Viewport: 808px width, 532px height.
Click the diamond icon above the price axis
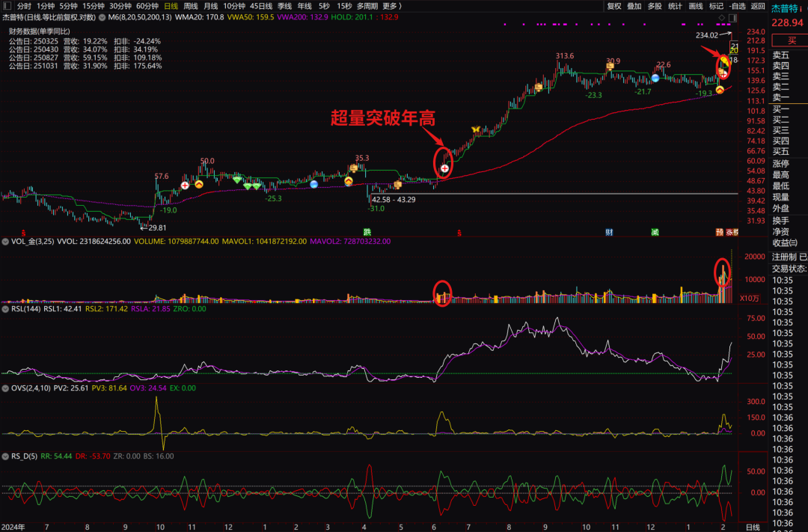point(722,17)
